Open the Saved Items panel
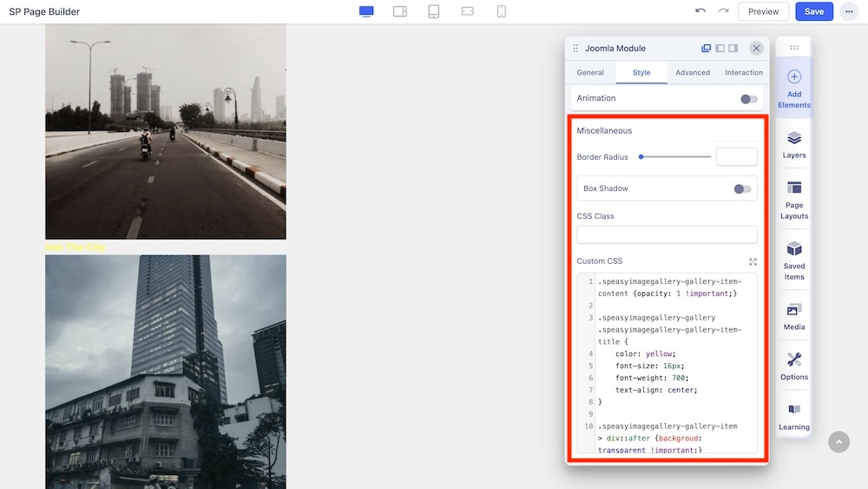 [x=793, y=259]
